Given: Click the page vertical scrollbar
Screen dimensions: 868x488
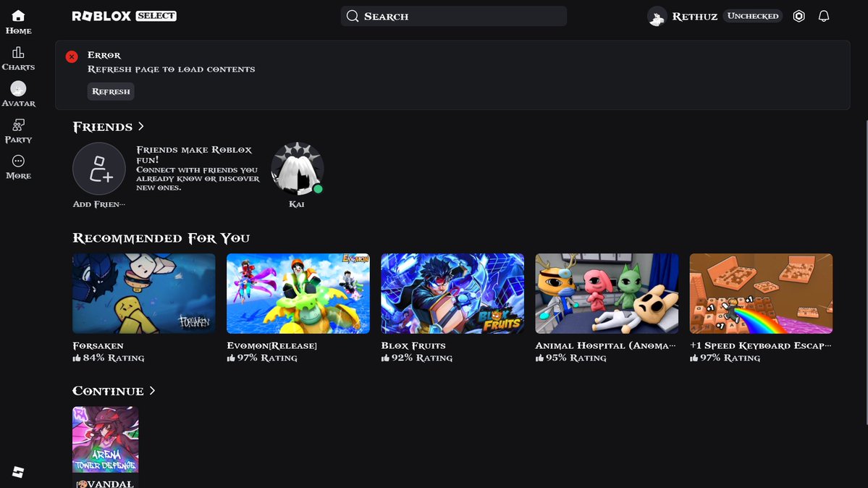Looking at the screenshot, I should pyautogui.click(x=866, y=272).
